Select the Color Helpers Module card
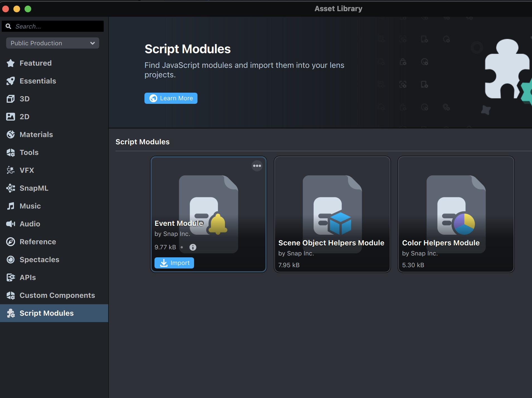 tap(456, 214)
